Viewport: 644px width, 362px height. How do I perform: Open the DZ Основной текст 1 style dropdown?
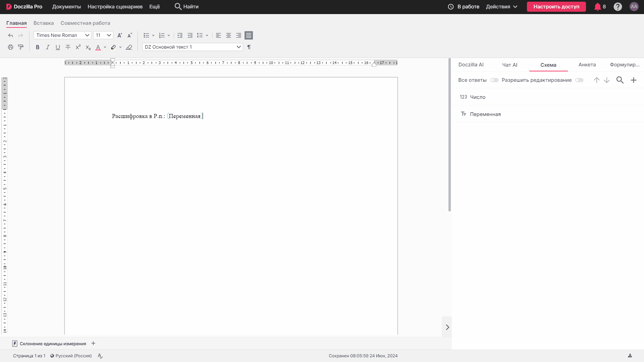(193, 47)
